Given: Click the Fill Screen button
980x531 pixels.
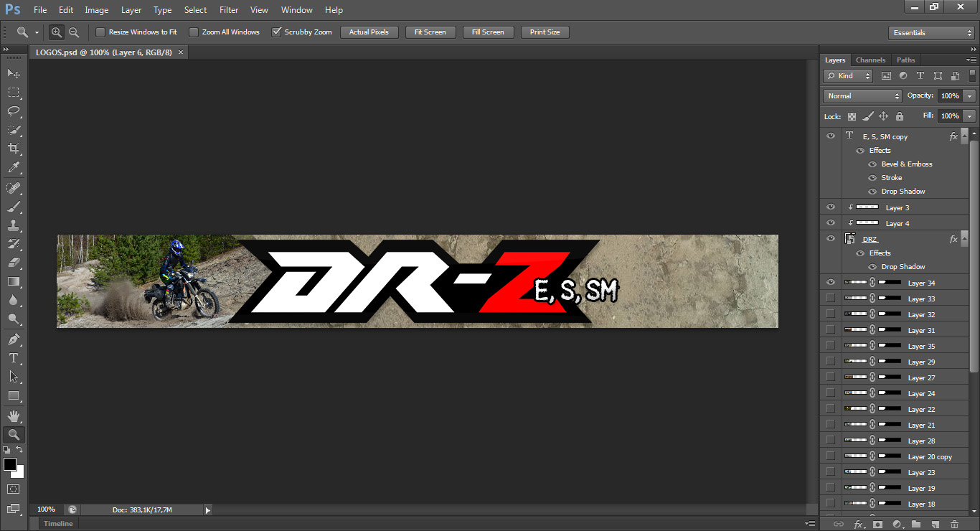Looking at the screenshot, I should click(488, 32).
